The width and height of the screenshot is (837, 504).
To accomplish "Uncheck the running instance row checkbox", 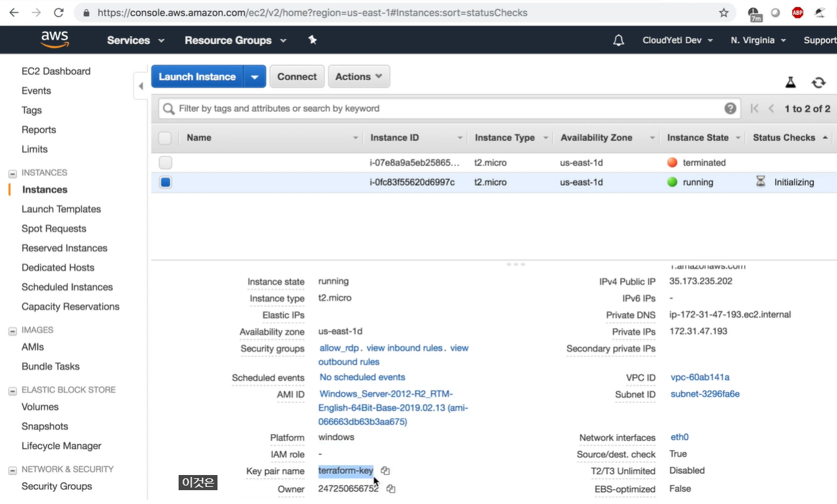I will point(165,182).
